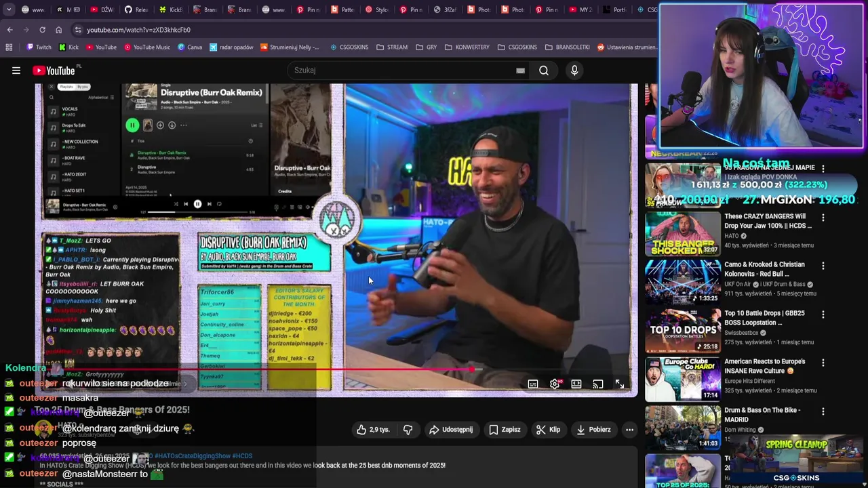Viewport: 868px width, 488px height.
Task: Open options menu for American Reacts video
Action: [823, 363]
